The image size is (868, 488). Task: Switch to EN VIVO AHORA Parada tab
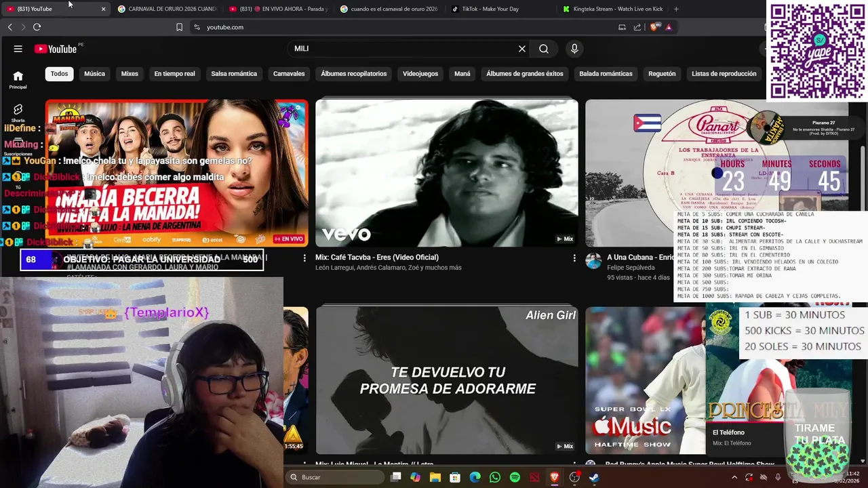click(278, 9)
